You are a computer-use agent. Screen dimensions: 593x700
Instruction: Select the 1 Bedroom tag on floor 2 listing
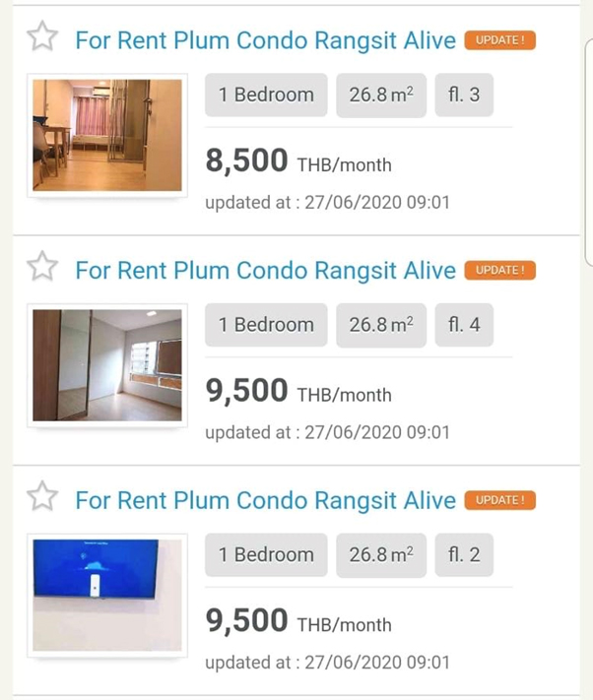(x=266, y=555)
